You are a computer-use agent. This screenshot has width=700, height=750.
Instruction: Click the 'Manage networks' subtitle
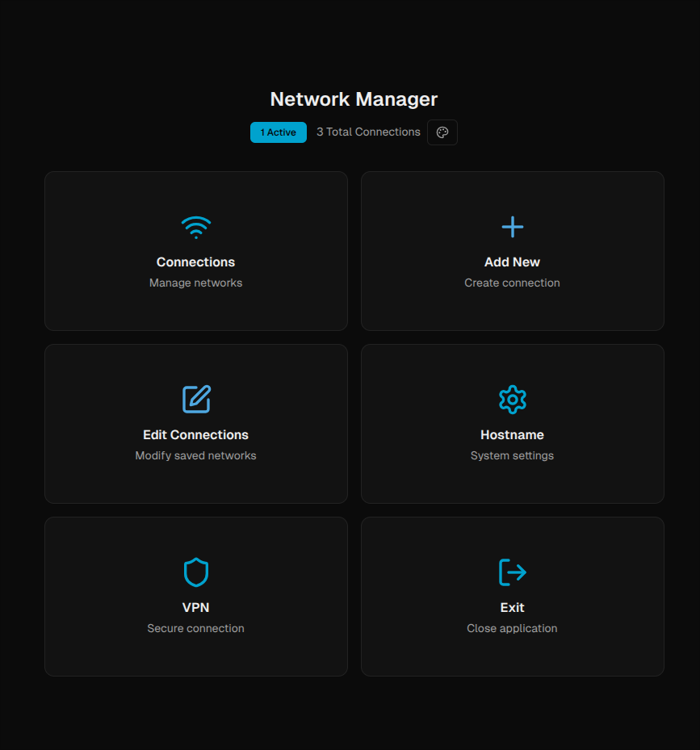[195, 283]
